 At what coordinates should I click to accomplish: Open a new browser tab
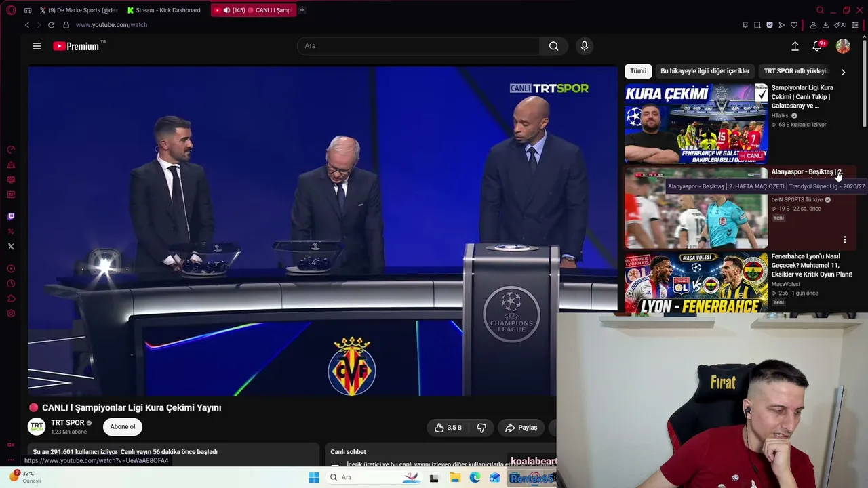302,10
